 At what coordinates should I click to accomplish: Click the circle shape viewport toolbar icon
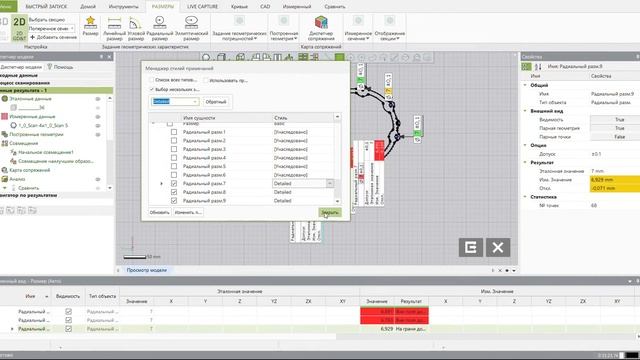206,58
